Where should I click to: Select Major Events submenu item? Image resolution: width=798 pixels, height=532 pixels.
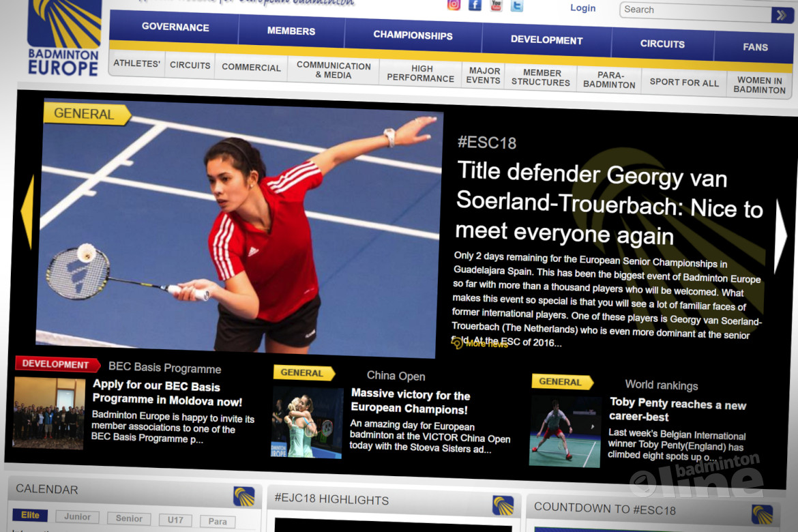click(484, 75)
